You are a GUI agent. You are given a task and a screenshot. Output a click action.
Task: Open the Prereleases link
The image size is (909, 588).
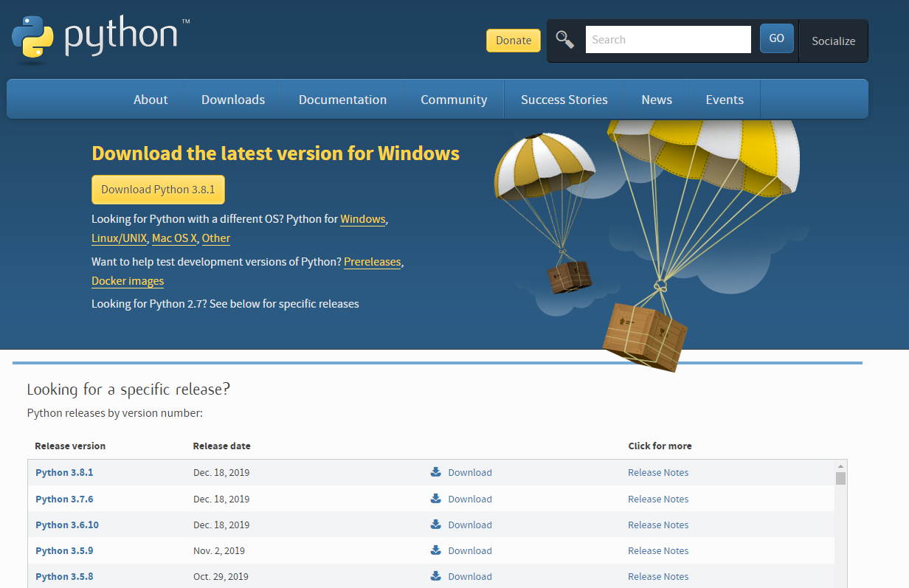tap(373, 262)
